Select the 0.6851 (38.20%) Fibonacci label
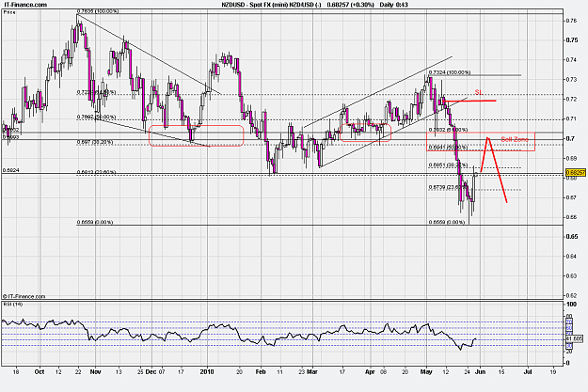The width and height of the screenshot is (588, 392). [x=448, y=165]
